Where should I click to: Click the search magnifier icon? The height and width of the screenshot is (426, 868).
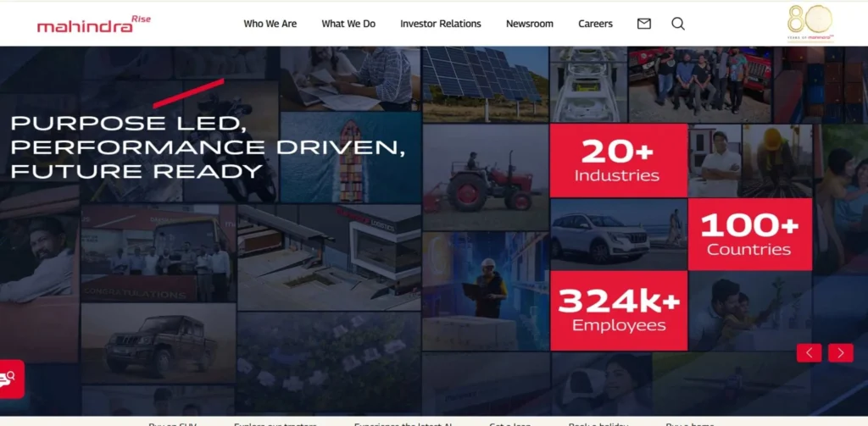(x=678, y=24)
